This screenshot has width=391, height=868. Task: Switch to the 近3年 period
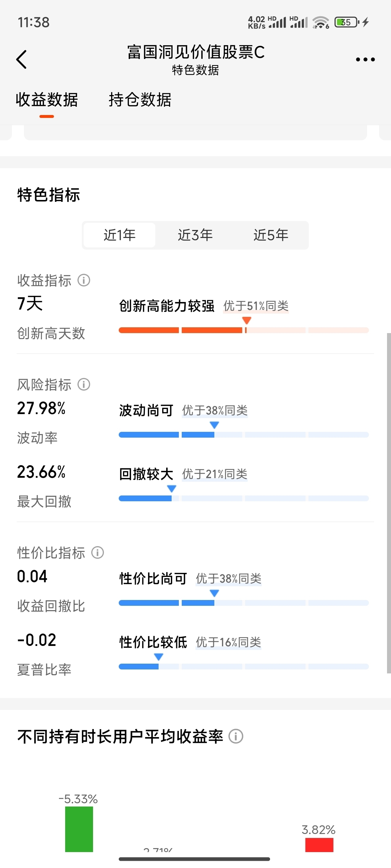coord(195,235)
